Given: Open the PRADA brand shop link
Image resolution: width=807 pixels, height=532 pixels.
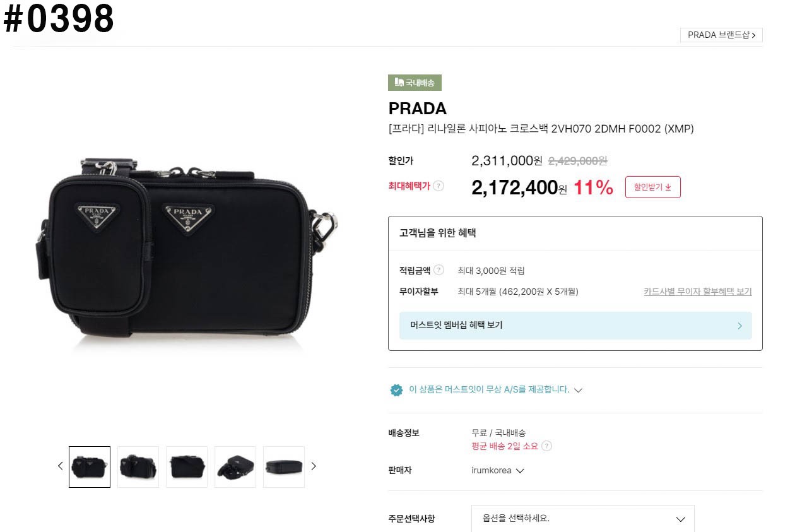Looking at the screenshot, I should tap(721, 35).
